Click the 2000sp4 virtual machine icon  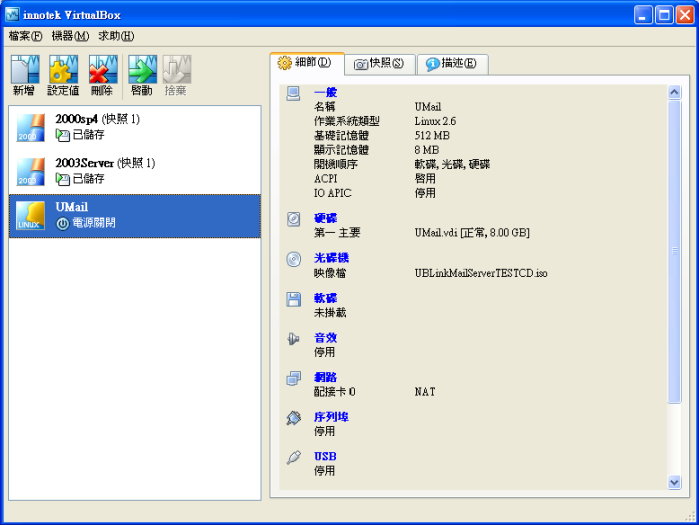[31, 127]
